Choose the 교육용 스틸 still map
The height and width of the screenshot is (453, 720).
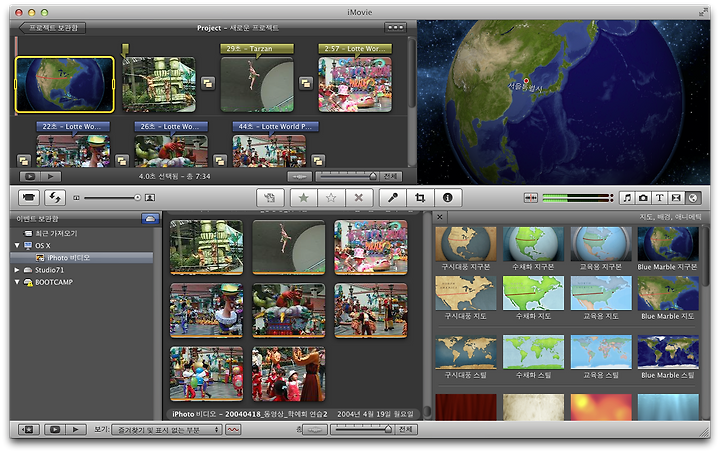point(601,352)
